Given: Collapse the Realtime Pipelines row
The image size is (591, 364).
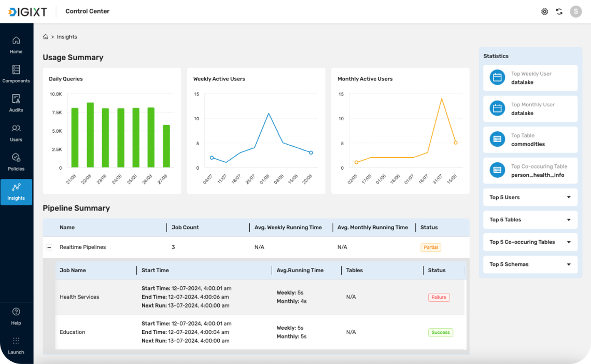Looking at the screenshot, I should [49, 247].
